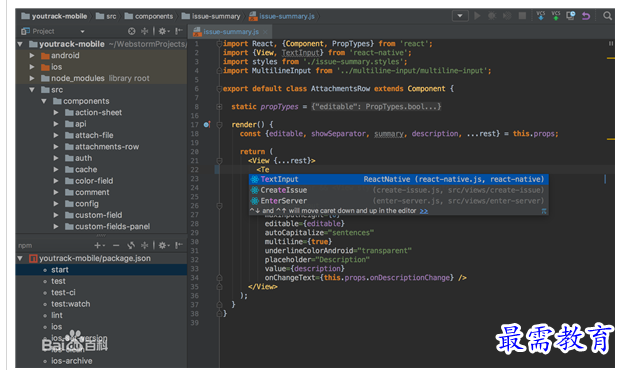The height and width of the screenshot is (370, 620).
Task: Select the auth folder
Action: coord(78,158)
